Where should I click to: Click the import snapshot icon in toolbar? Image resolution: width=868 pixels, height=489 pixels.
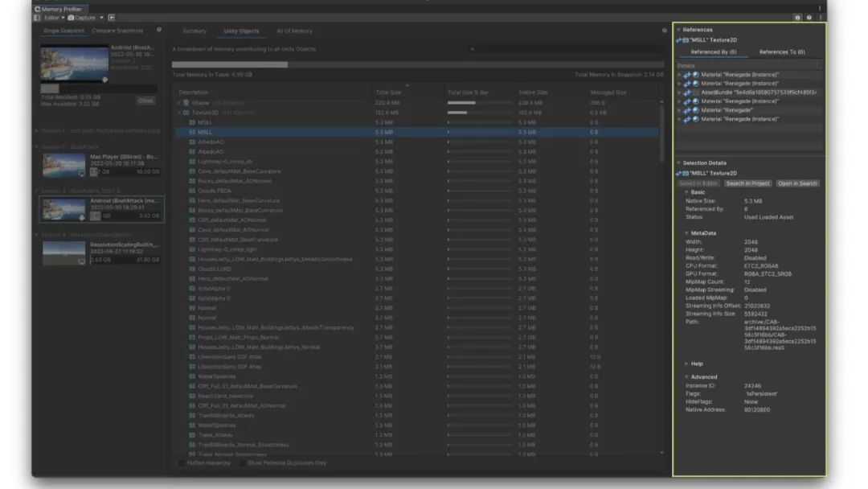click(x=112, y=18)
